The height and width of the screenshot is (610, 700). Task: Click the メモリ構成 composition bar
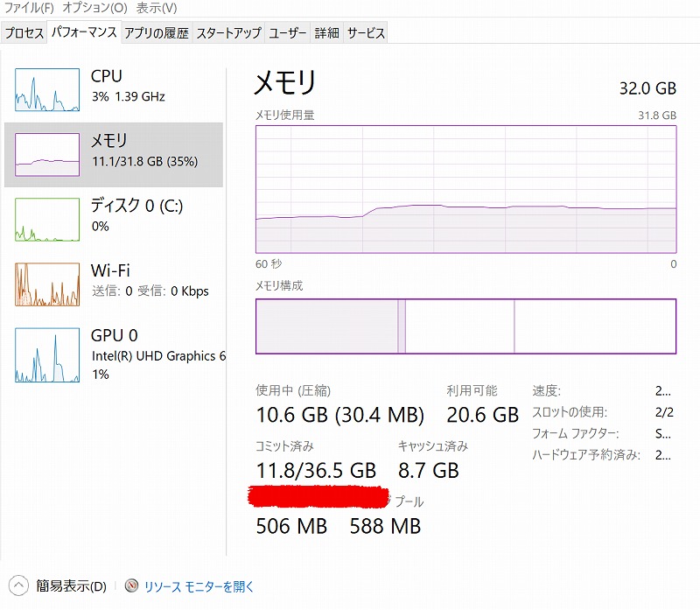(465, 326)
